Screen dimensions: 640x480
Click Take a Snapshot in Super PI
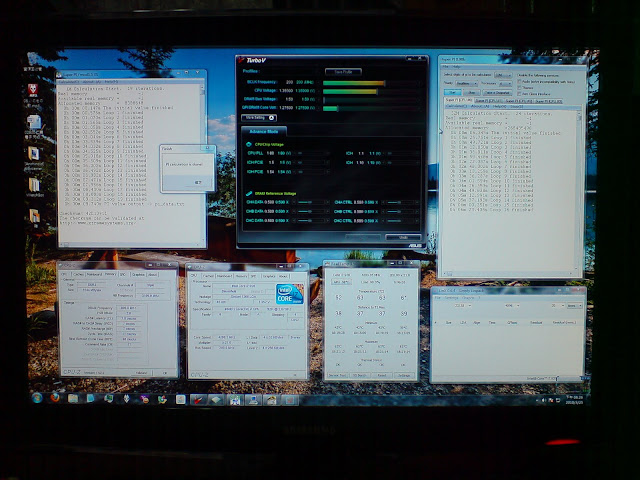pos(497,93)
